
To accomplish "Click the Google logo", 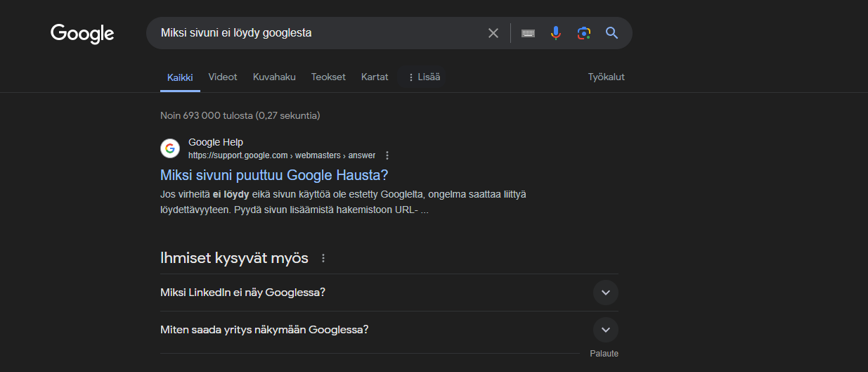I will point(82,34).
